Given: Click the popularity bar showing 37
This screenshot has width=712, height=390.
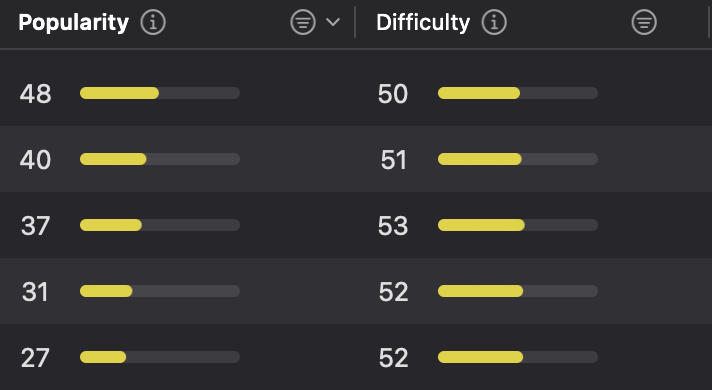Looking at the screenshot, I should click(160, 225).
